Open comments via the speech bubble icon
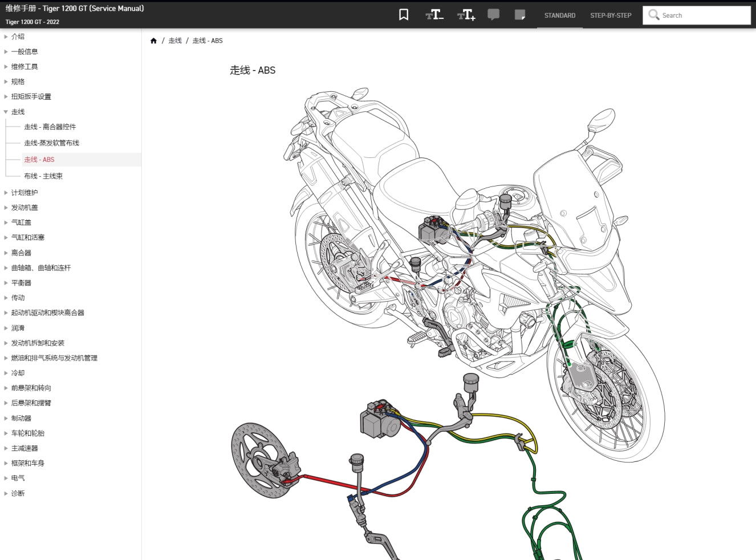756x560 pixels. tap(493, 15)
